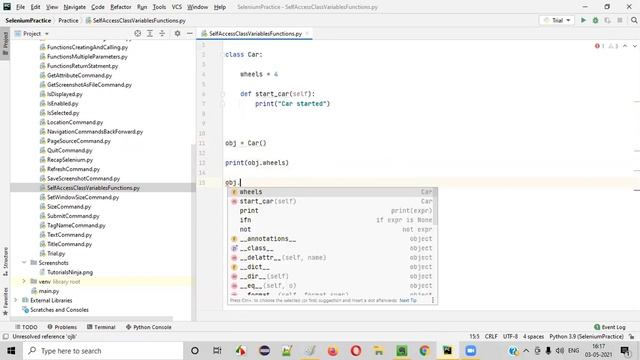Open the Trial run configuration dropdown
The height and width of the screenshot is (360, 640).
557,20
